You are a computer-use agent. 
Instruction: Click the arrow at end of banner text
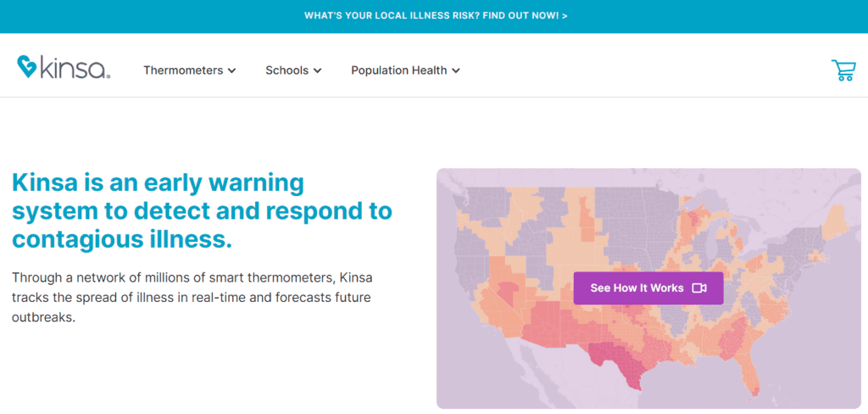[x=565, y=15]
